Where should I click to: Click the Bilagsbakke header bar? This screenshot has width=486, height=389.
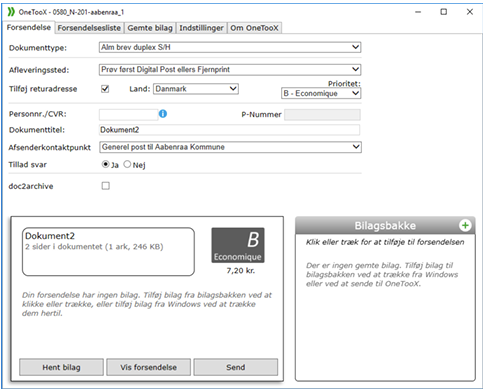(385, 226)
